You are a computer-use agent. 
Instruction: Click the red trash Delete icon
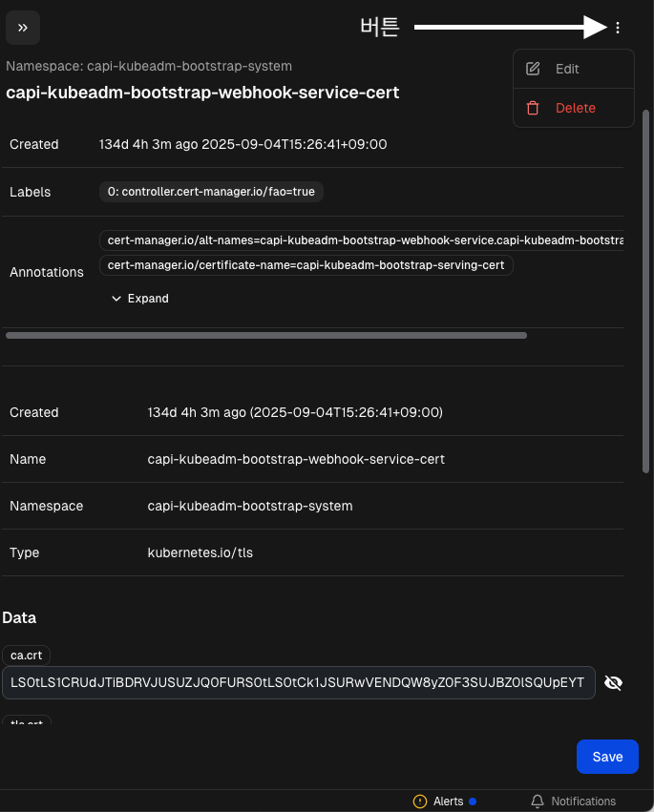point(534,108)
